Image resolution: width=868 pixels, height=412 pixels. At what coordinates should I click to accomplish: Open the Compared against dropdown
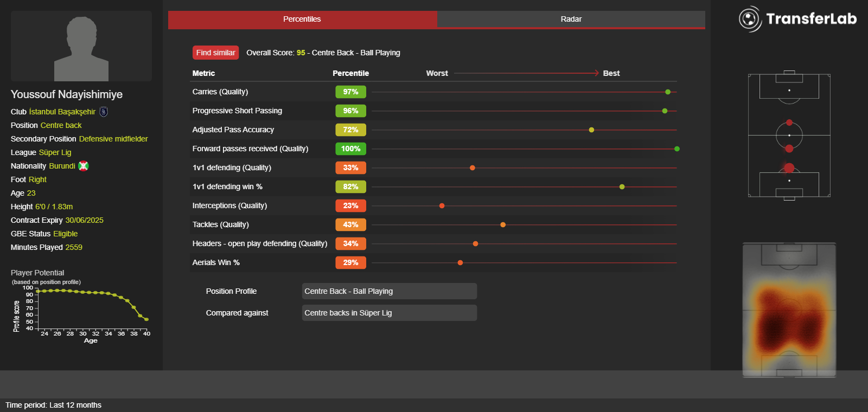[390, 313]
